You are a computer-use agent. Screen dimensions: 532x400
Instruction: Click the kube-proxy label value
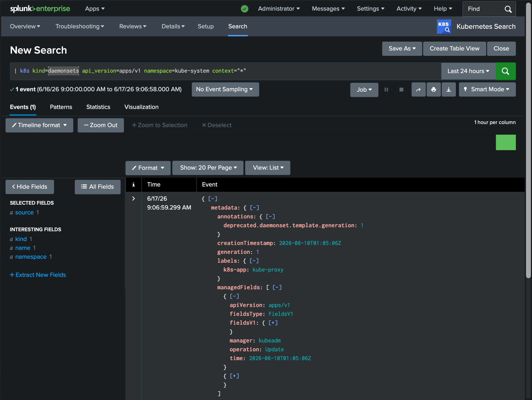click(x=268, y=270)
